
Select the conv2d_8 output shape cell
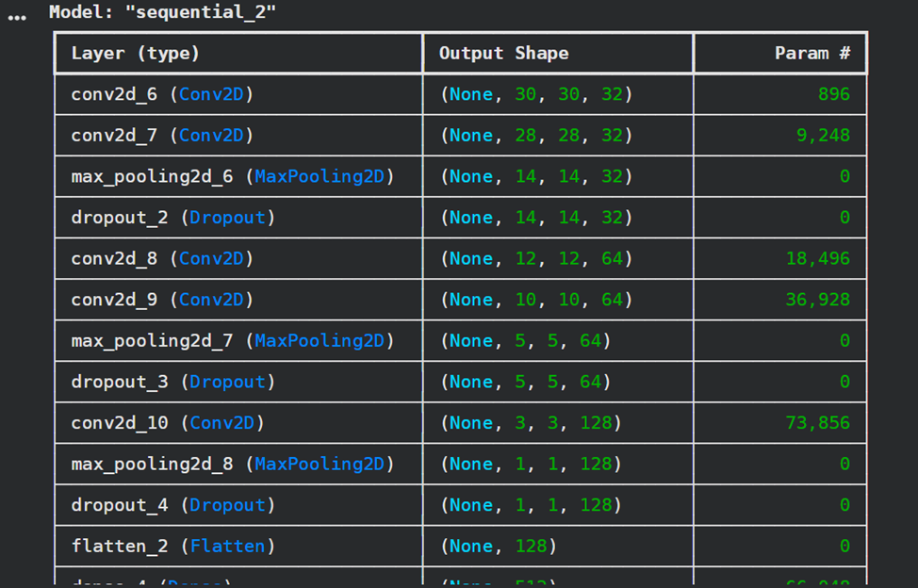(535, 258)
